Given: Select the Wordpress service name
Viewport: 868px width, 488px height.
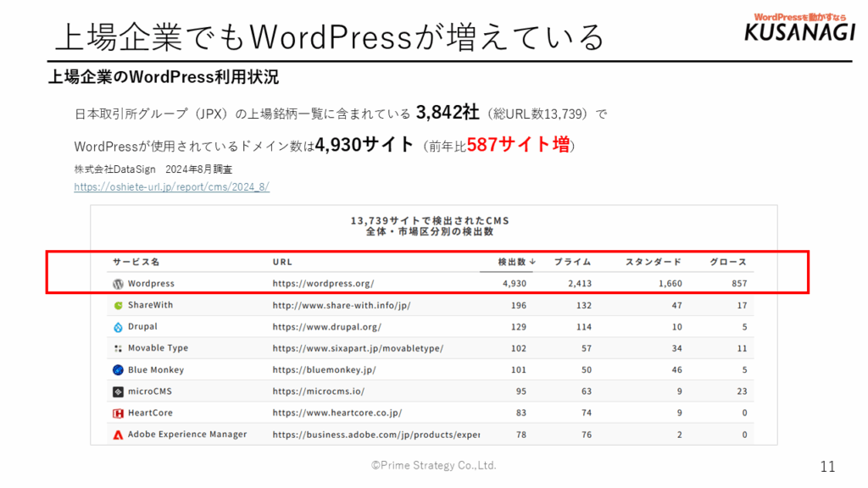Looking at the screenshot, I should 151,283.
